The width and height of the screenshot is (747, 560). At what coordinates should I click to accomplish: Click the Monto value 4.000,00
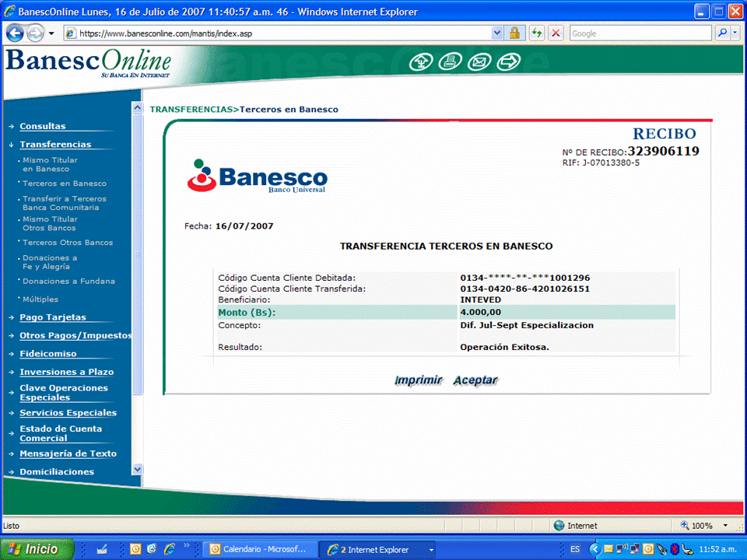point(480,313)
